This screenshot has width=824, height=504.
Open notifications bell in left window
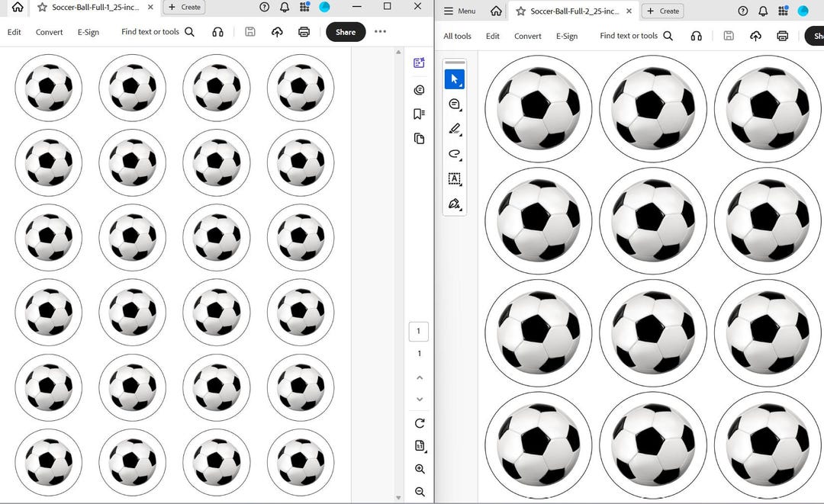285,7
